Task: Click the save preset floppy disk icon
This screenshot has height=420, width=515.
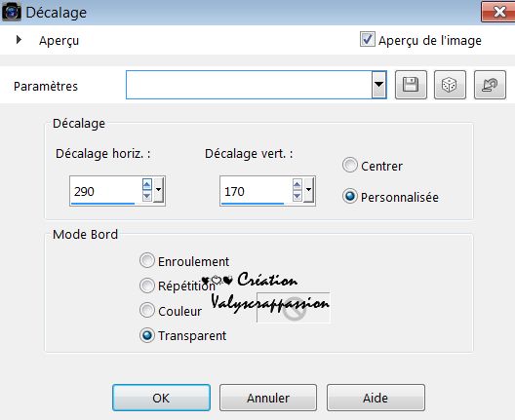Action: click(411, 85)
